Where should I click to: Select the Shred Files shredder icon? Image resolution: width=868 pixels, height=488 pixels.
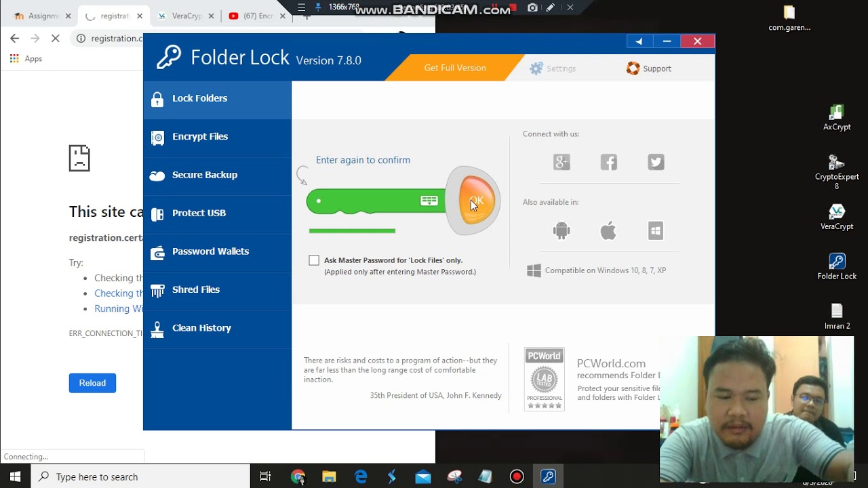[x=157, y=291]
